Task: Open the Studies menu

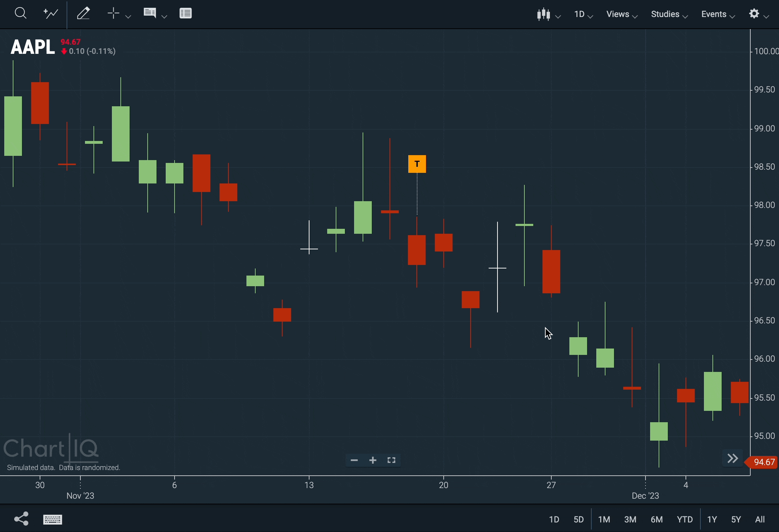Action: 669,15
